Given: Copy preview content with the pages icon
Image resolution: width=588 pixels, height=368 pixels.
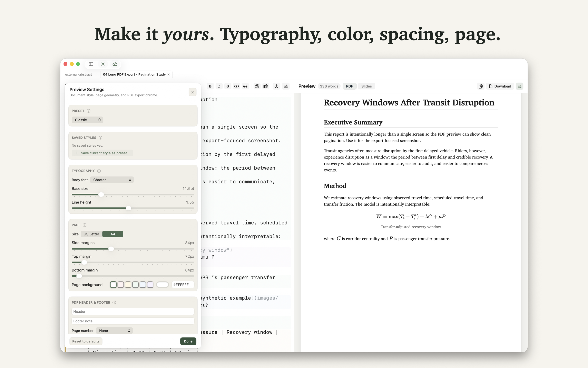Looking at the screenshot, I should [481, 86].
